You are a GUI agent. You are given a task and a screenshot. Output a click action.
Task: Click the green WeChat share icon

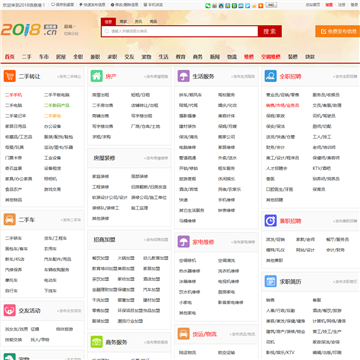pyautogui.click(x=208, y=5)
